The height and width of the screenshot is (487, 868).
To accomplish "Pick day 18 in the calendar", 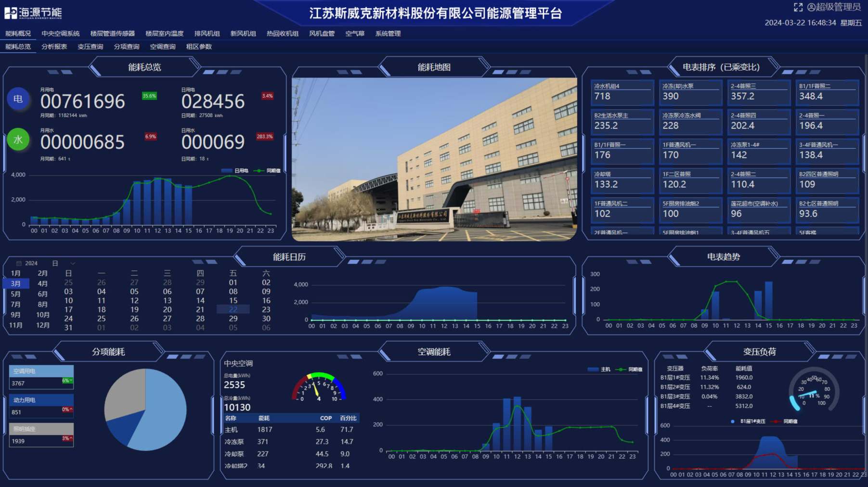I will click(102, 309).
